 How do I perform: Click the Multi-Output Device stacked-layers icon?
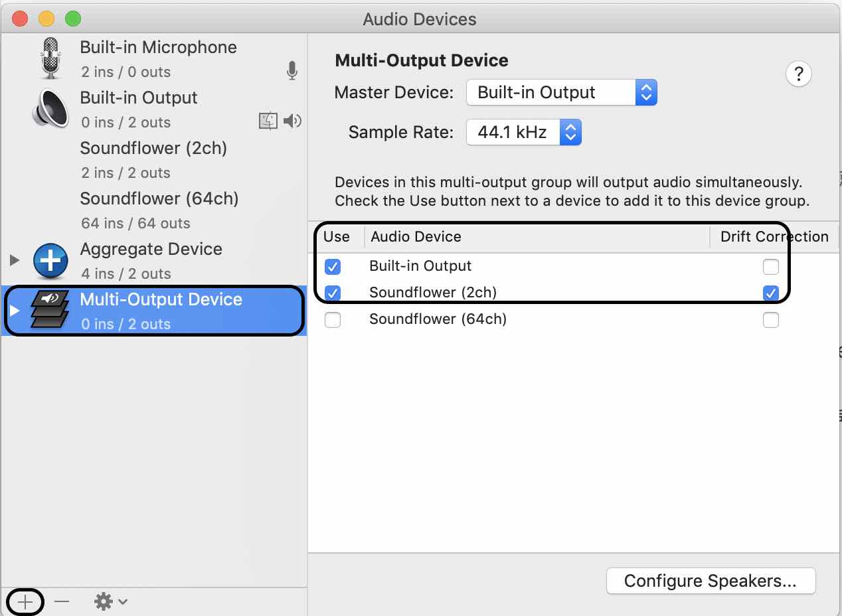50,310
